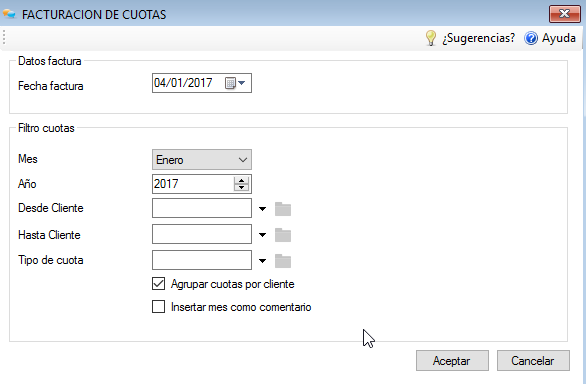The image size is (586, 384).
Task: Open folder browser for Tipo de cuota
Action: coord(283,261)
